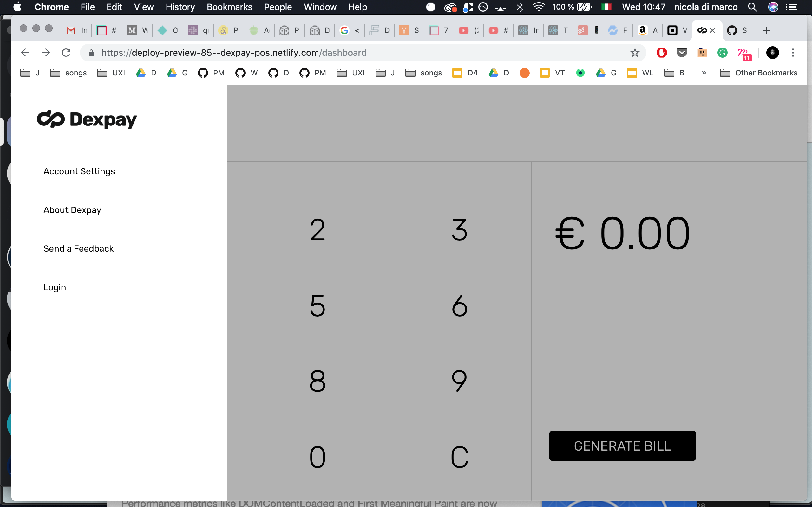This screenshot has width=812, height=507.
Task: Click the back navigation arrow
Action: click(25, 52)
